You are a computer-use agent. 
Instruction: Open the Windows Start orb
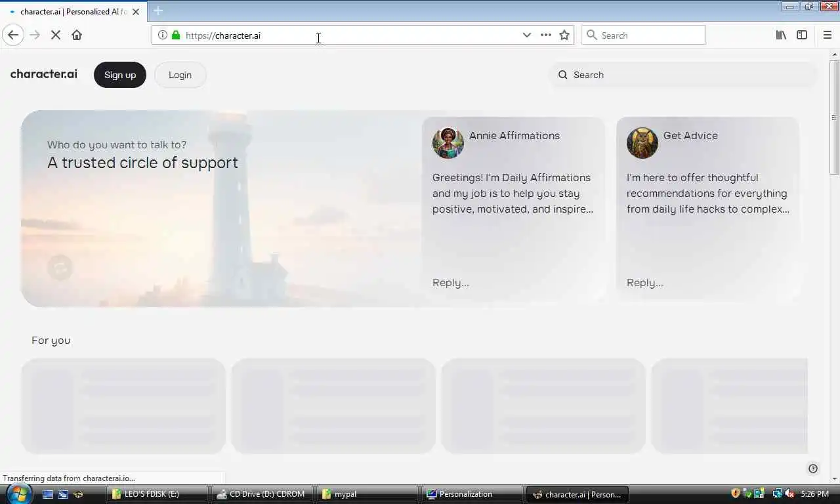click(x=18, y=493)
